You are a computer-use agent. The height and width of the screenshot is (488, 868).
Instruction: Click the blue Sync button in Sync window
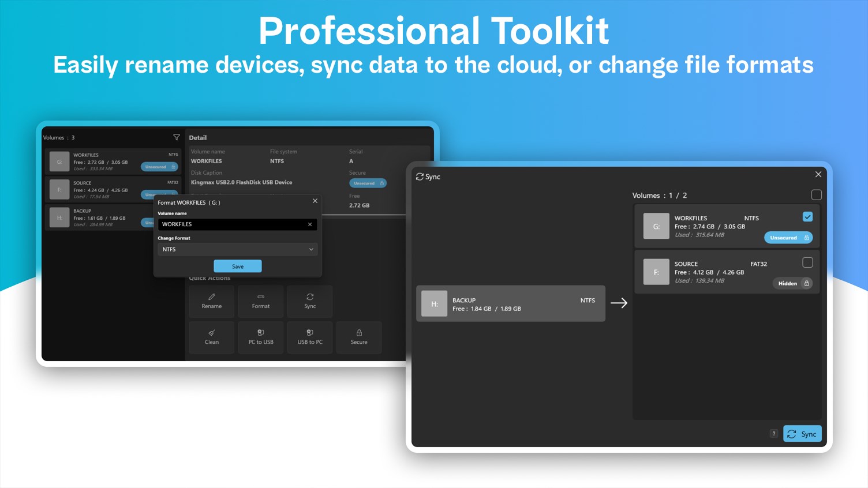pyautogui.click(x=802, y=434)
